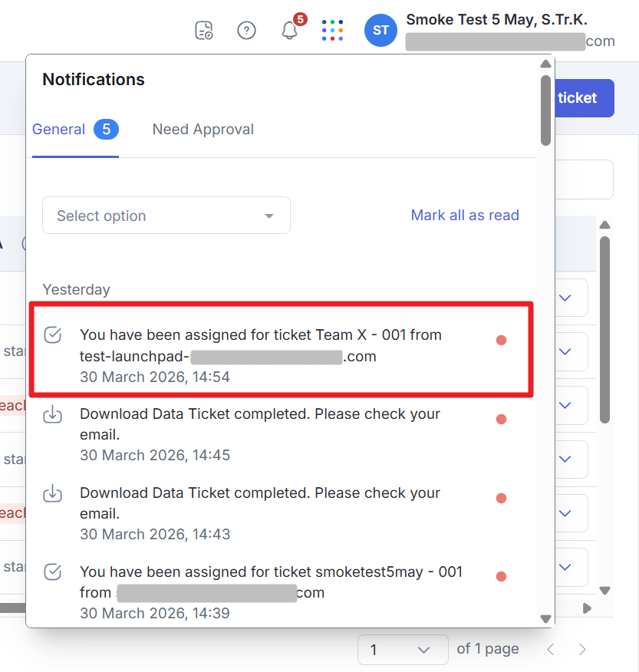The height and width of the screenshot is (672, 639).
Task: Click the ST user avatar
Action: point(380,31)
